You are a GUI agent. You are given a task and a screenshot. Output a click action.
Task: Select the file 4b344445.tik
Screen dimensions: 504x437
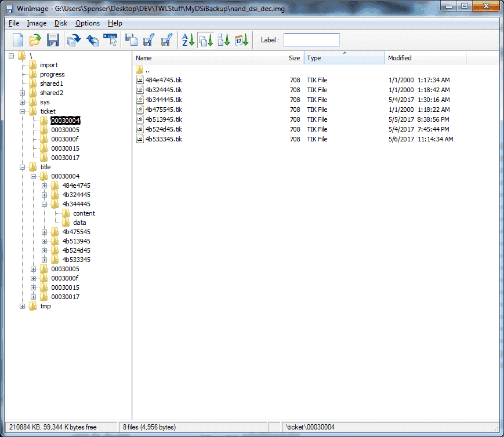click(x=164, y=100)
